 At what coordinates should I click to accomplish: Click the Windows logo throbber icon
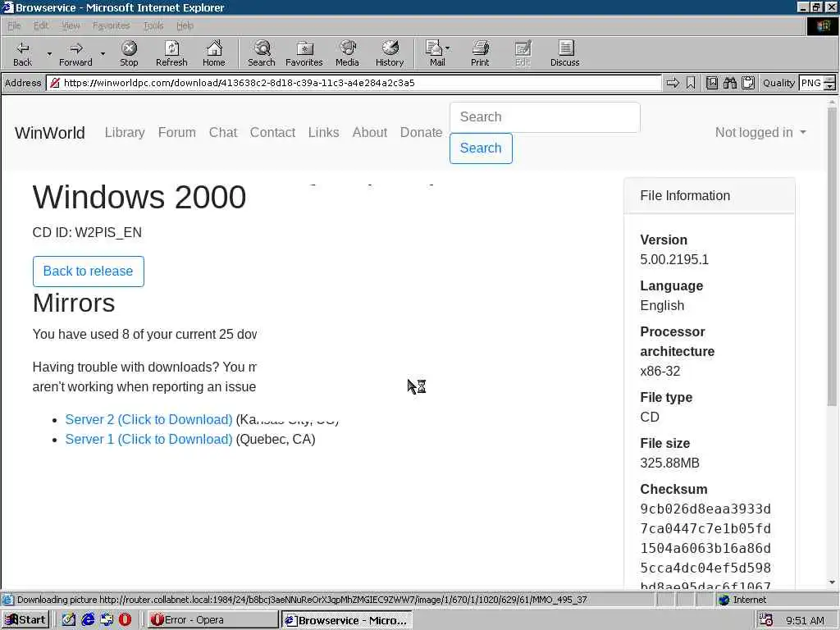[x=823, y=25]
